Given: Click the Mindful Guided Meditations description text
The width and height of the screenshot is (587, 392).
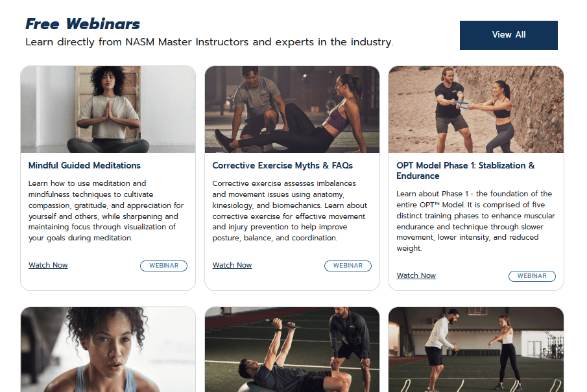Looking at the screenshot, I should (x=106, y=211).
